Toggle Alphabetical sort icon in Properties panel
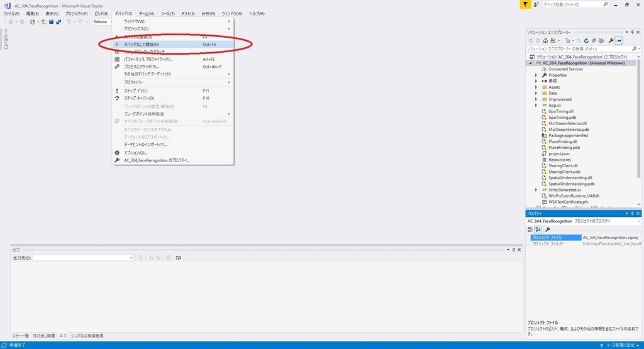The width and height of the screenshot is (644, 349). [x=538, y=230]
